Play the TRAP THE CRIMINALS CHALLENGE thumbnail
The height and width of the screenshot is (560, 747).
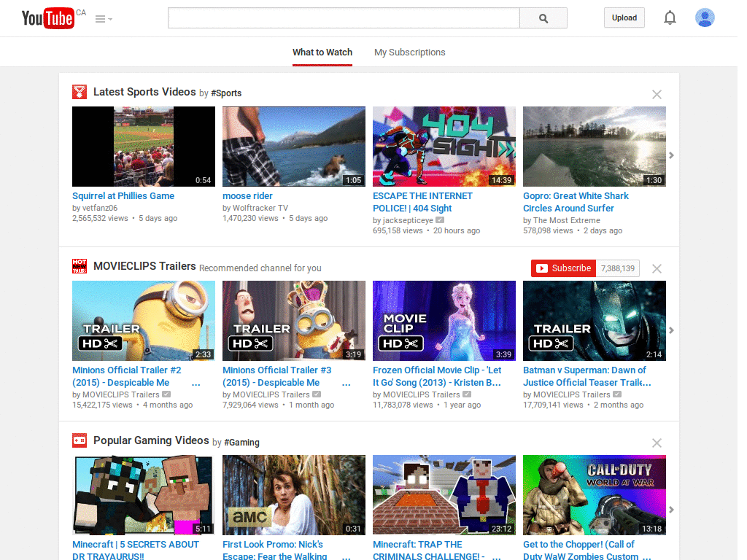tap(444, 495)
